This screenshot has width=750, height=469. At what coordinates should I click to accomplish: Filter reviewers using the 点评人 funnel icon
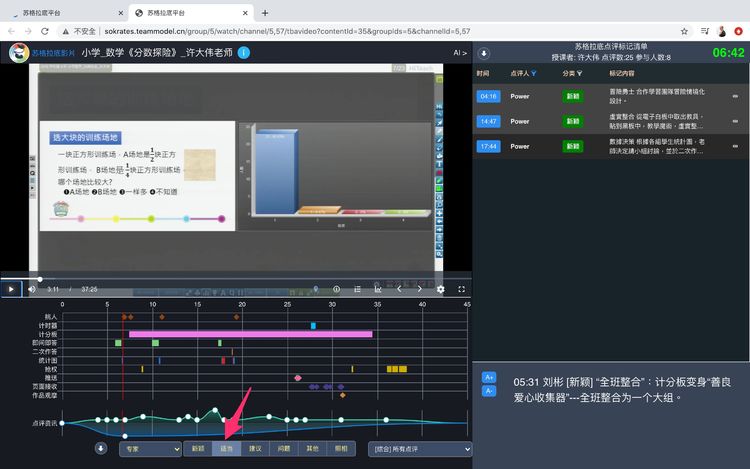(534, 73)
